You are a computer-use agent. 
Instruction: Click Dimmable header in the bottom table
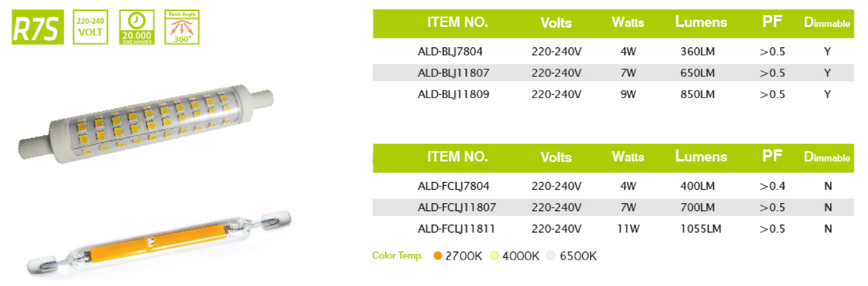826,157
